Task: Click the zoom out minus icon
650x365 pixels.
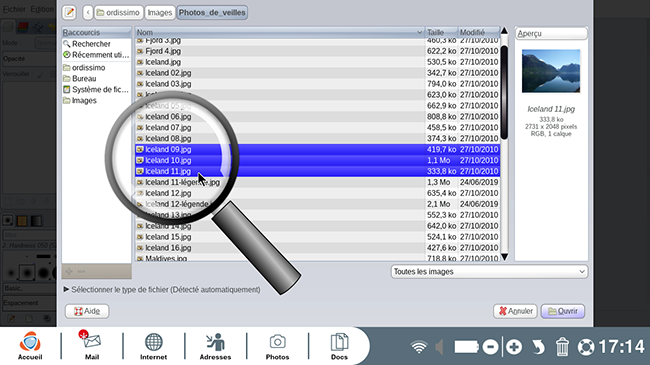Action: pyautogui.click(x=490, y=347)
